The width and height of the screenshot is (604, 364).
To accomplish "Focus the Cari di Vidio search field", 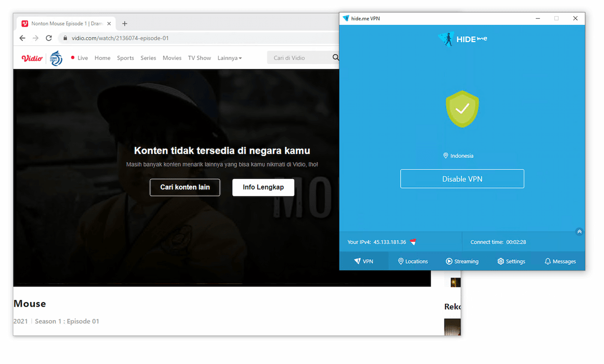I will (300, 58).
